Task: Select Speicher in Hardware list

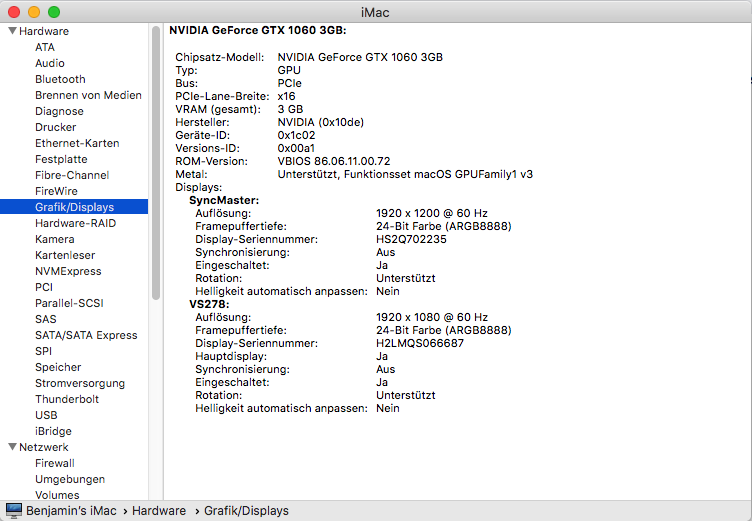Action: (58, 367)
